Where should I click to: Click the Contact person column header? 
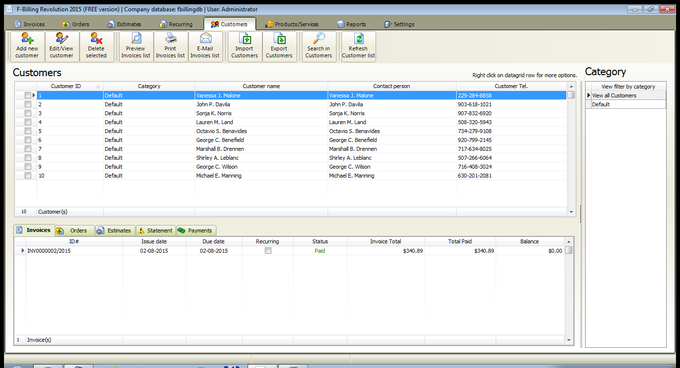point(392,86)
